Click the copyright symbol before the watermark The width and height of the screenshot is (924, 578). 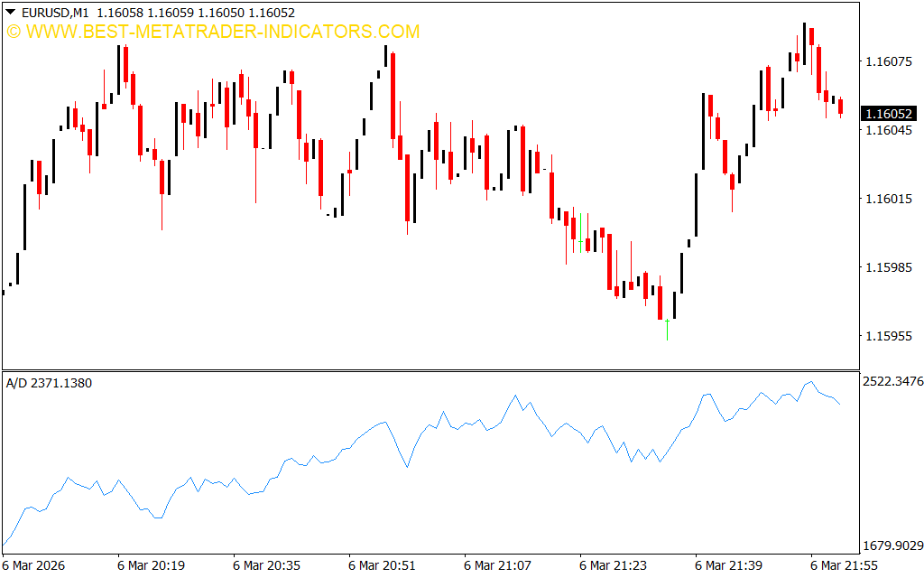click(x=14, y=32)
